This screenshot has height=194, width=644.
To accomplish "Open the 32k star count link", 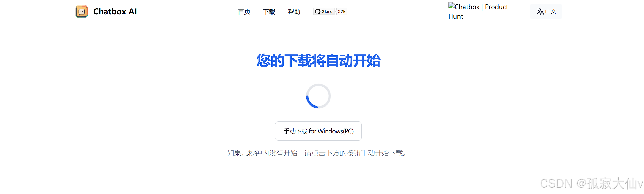I will (342, 11).
